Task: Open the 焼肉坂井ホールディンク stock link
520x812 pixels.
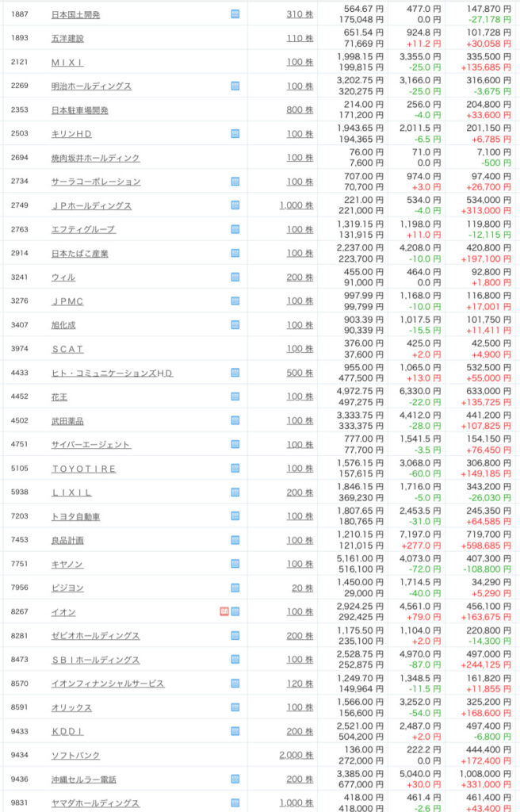Action: click(95, 158)
